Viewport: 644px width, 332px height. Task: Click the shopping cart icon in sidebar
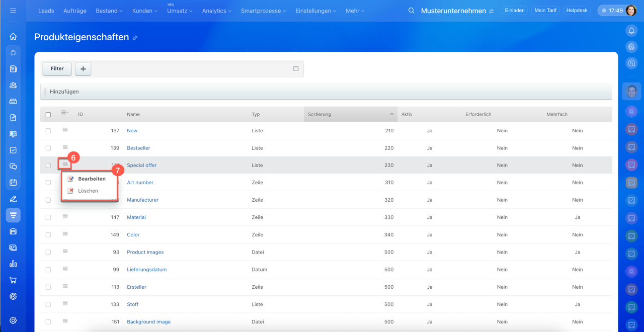pos(13,280)
